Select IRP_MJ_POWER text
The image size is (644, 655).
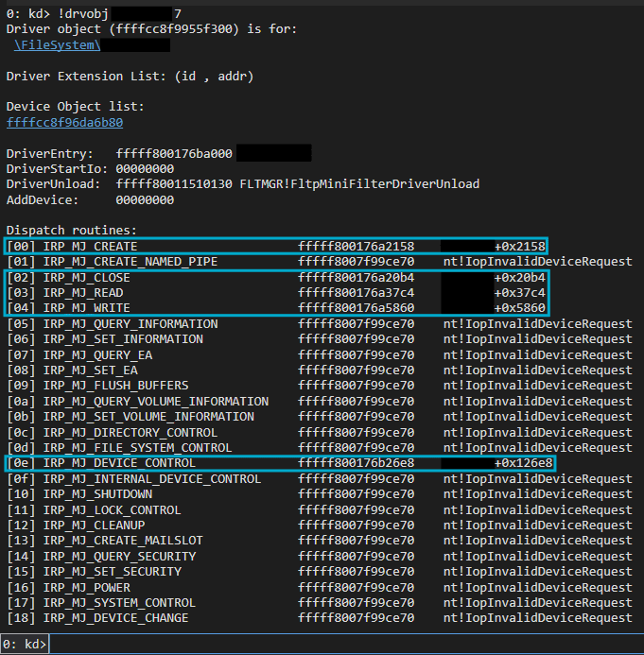point(87,588)
